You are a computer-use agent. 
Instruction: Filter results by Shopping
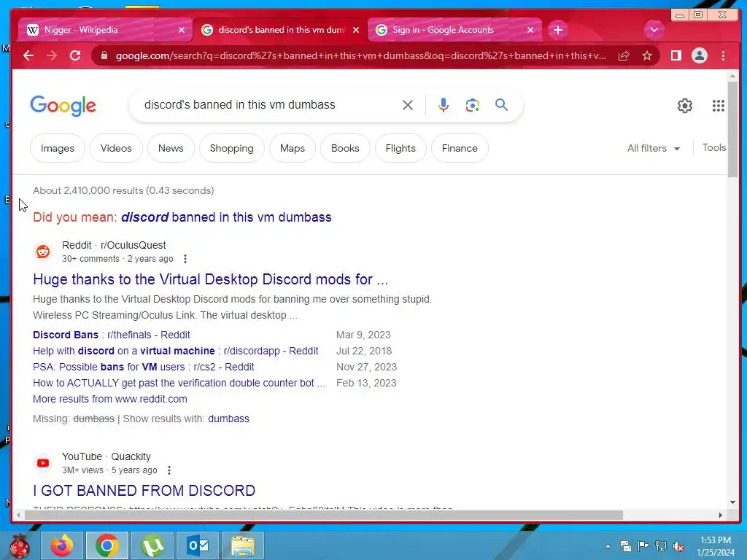[231, 149]
